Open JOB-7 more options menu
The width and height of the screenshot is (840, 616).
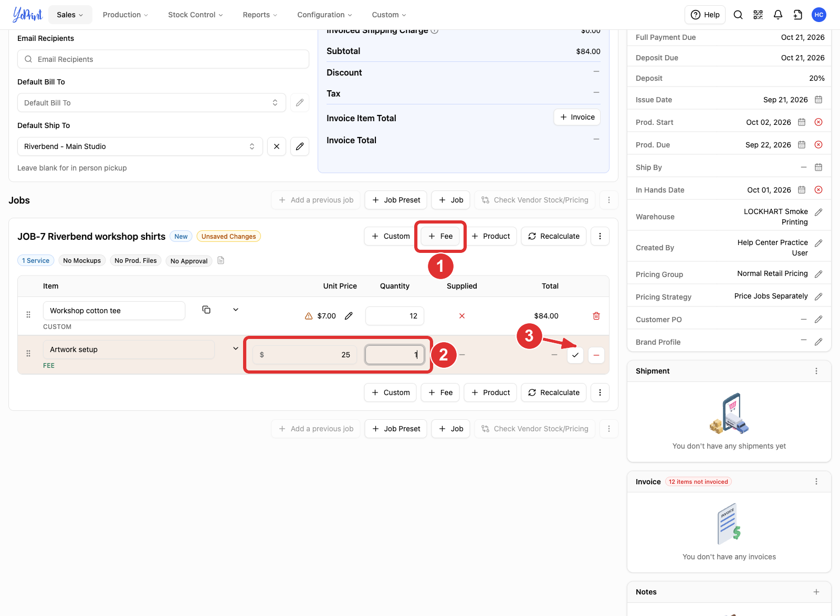tap(600, 236)
